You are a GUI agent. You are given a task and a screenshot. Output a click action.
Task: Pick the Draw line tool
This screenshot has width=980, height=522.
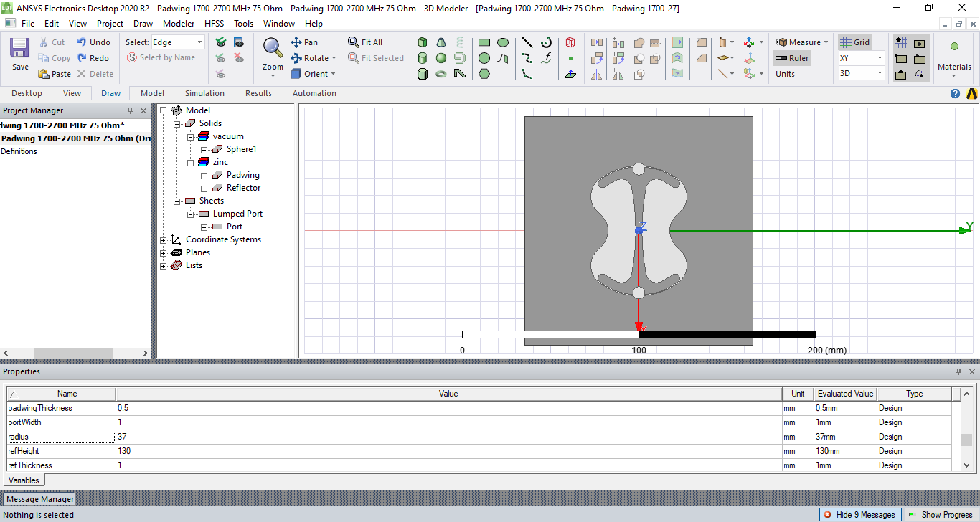pos(527,42)
